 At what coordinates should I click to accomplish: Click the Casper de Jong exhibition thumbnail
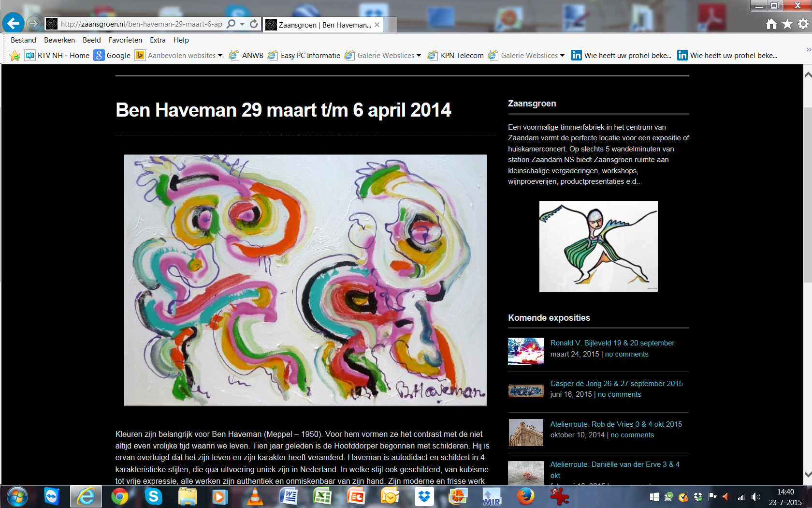coord(526,390)
